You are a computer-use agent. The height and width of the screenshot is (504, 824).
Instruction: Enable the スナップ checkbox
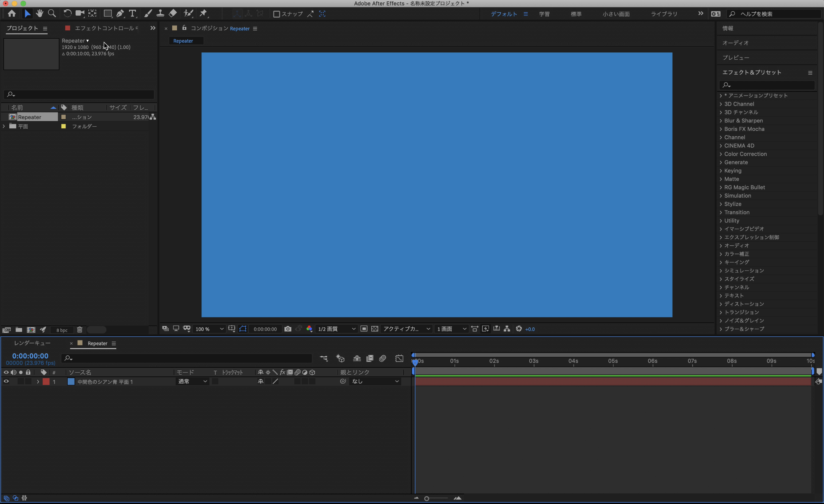pos(276,14)
